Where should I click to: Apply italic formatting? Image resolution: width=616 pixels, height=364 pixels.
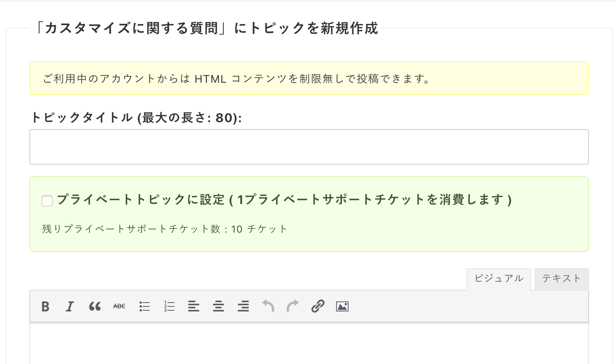pos(70,306)
